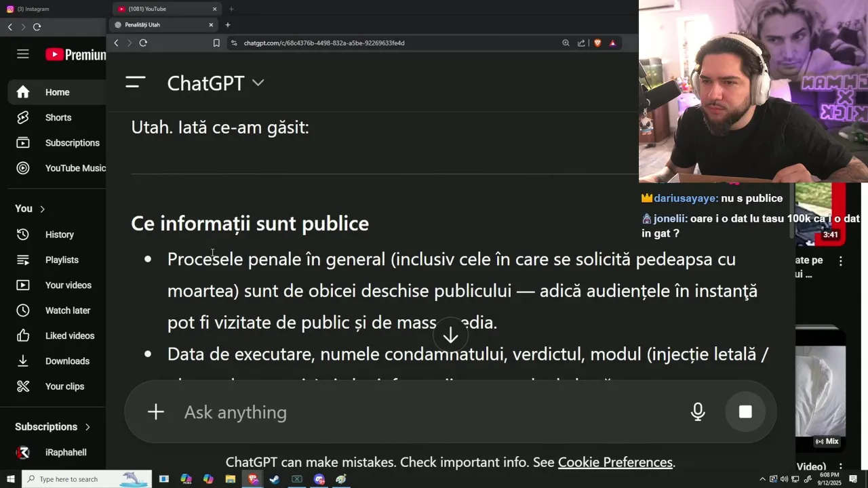The height and width of the screenshot is (488, 868).
Task: Close the YouTube browser tab
Action: pos(215,9)
